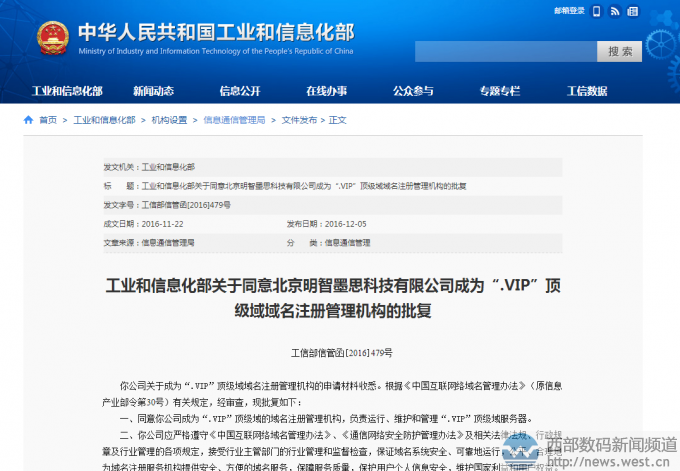Open the 工业和信息化部 navigation menu
Viewport: 680px width, 471px height.
[x=67, y=91]
